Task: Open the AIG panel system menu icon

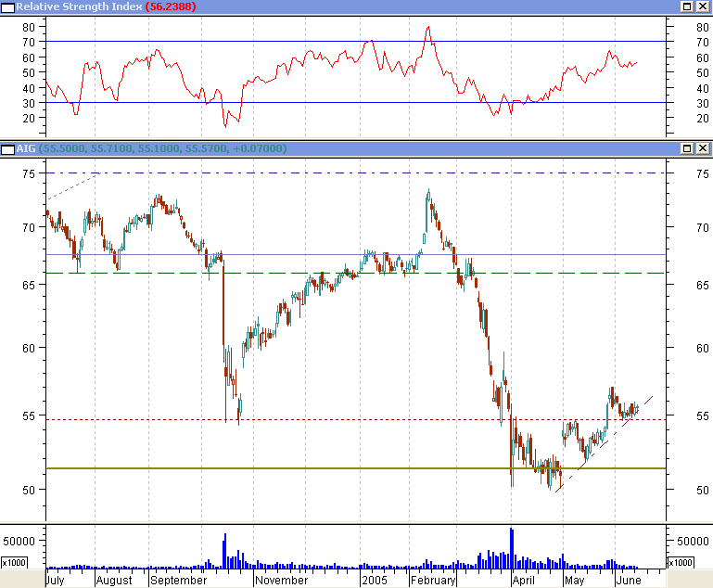Action: (7, 149)
